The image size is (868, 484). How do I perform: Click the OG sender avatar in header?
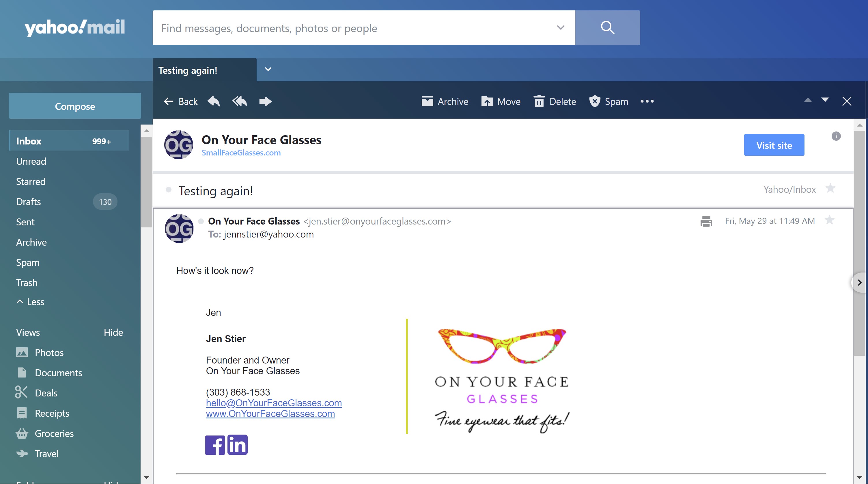(x=178, y=145)
